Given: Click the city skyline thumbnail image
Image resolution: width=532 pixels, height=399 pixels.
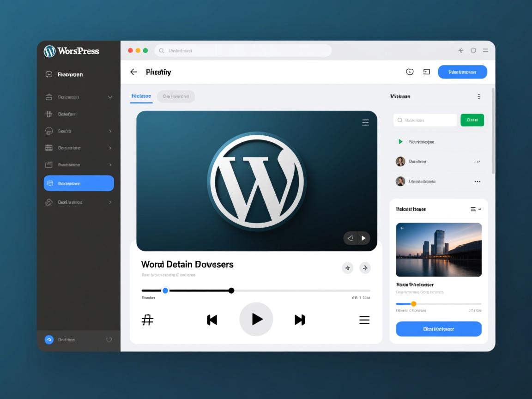Looking at the screenshot, I should coord(439,250).
